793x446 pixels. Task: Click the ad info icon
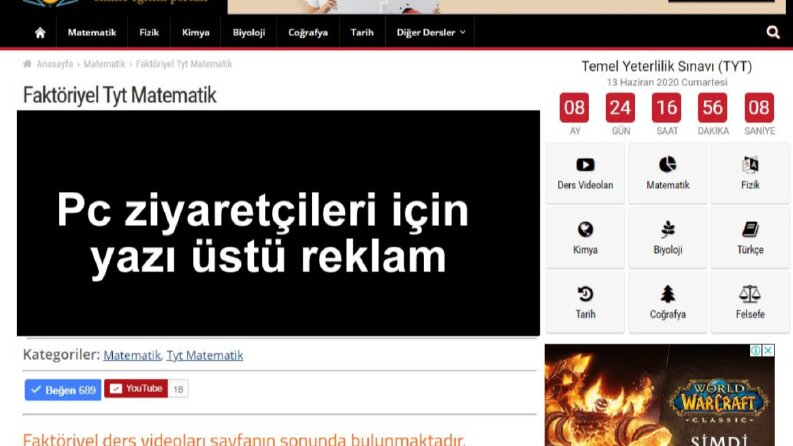pos(756,350)
